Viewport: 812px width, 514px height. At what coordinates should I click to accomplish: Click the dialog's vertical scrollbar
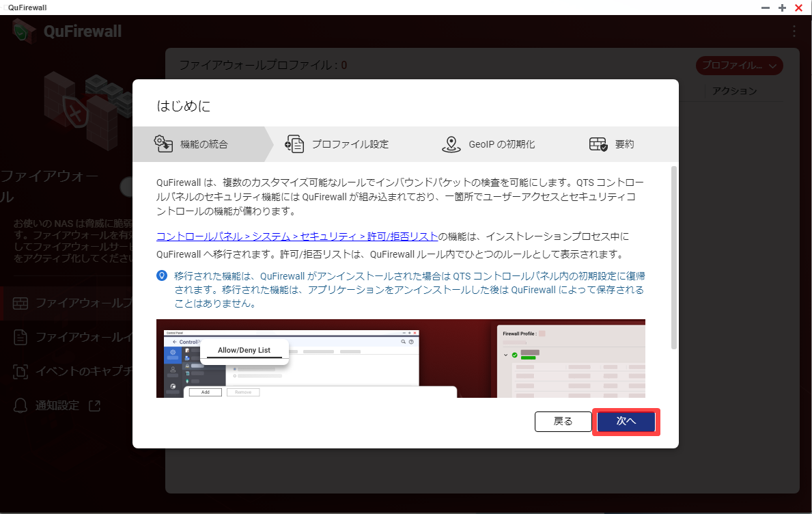click(x=674, y=258)
